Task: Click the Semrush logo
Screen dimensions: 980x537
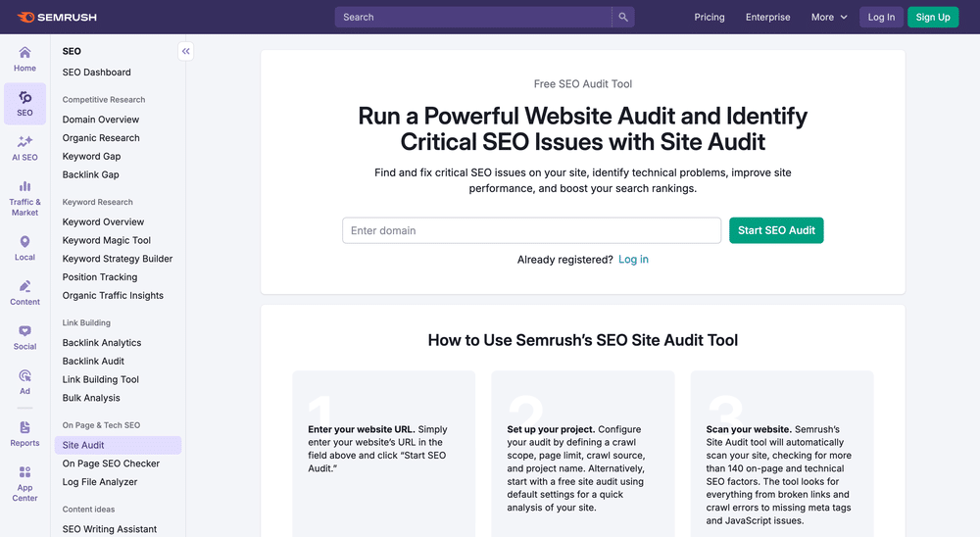Action: tap(57, 17)
